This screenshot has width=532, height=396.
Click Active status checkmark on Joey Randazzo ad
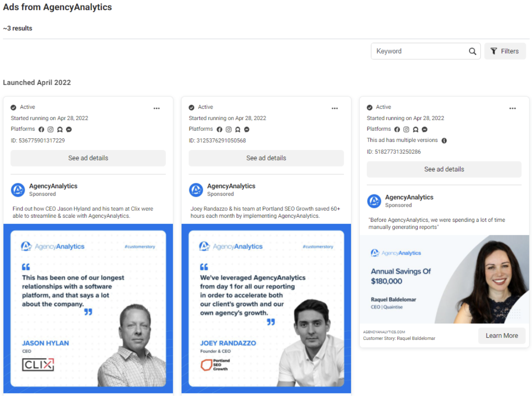coord(191,107)
